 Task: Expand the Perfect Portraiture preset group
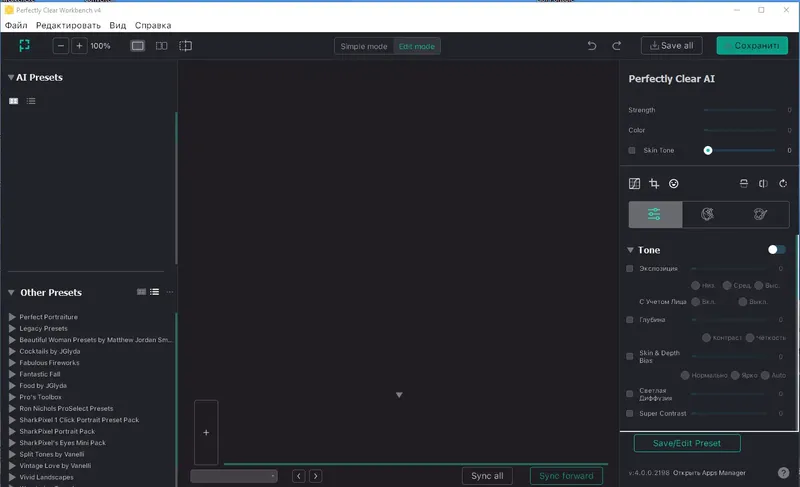pos(12,317)
